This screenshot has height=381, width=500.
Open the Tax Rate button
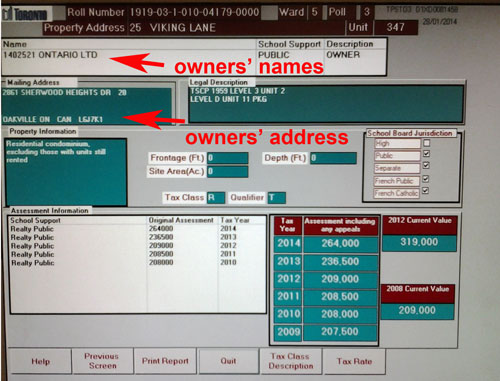354,361
